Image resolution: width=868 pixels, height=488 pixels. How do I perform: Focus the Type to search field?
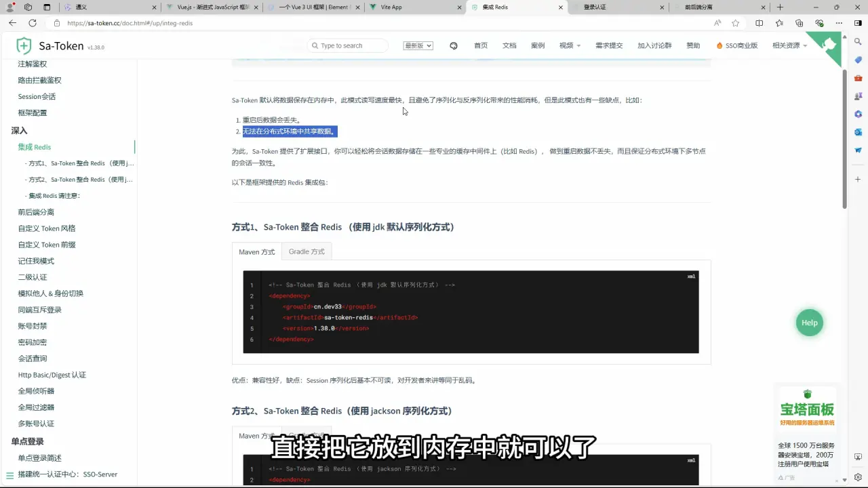(348, 45)
